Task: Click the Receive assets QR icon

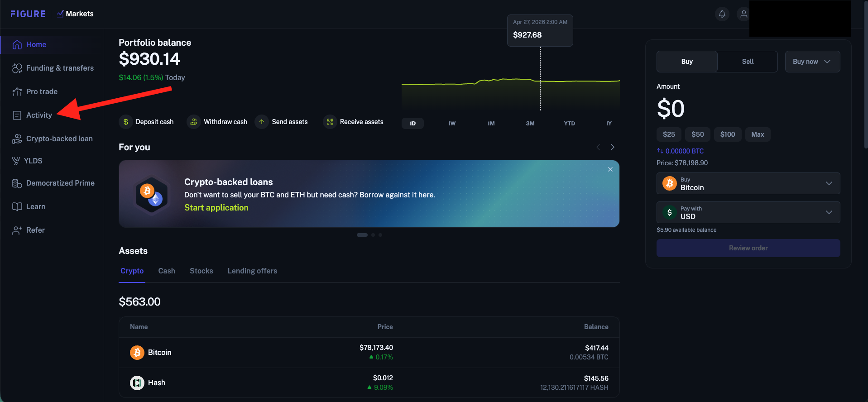Action: (330, 122)
